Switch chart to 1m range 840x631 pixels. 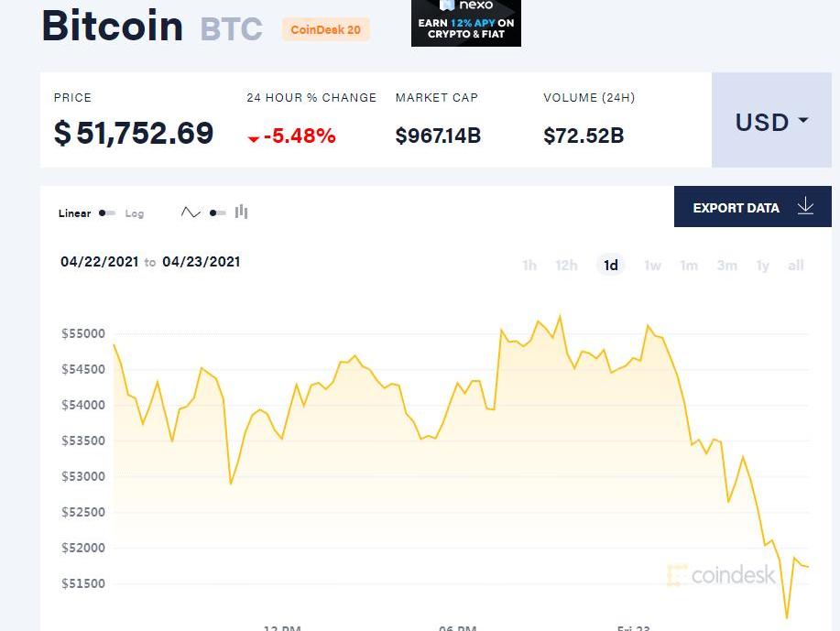click(689, 266)
